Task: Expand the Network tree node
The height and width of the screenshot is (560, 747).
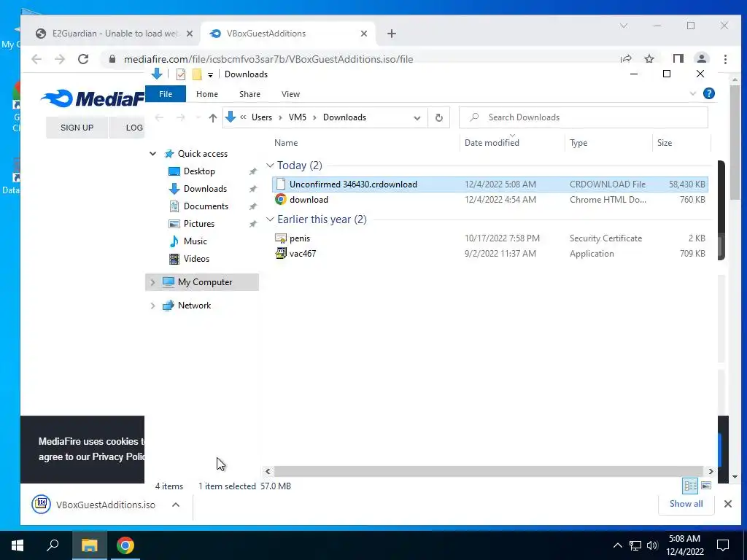Action: (x=152, y=306)
